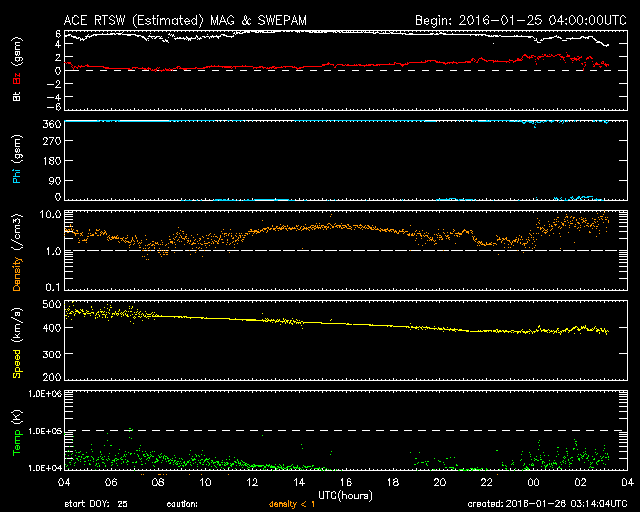Click the start DOY: 25 text
This screenshot has height=512, width=640.
[x=97, y=505]
